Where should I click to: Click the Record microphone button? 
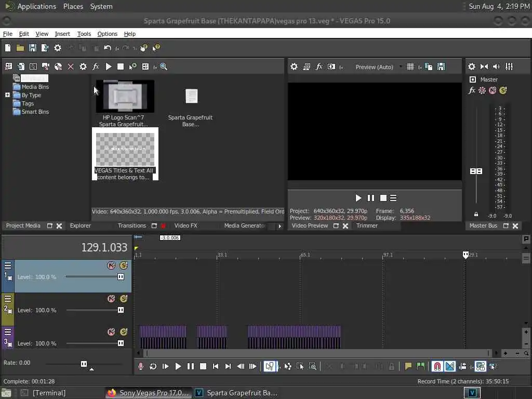(141, 366)
